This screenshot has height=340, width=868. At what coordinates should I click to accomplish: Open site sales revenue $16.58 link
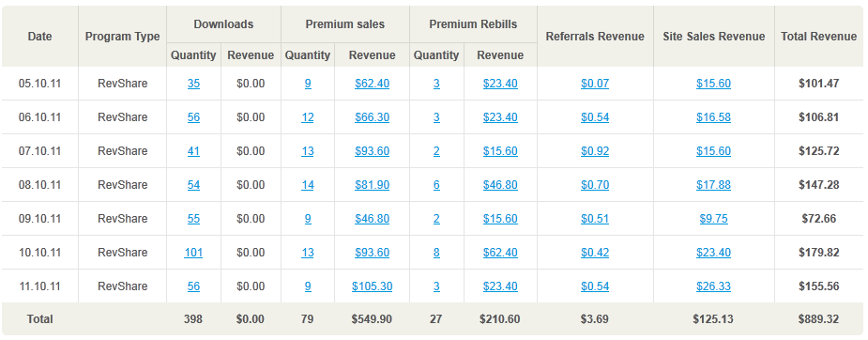click(713, 117)
